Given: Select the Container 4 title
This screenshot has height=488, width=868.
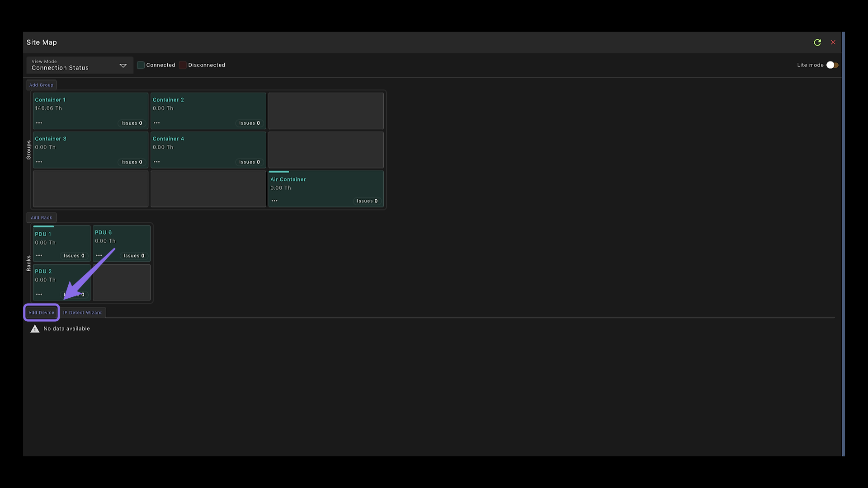Looking at the screenshot, I should [x=168, y=139].
